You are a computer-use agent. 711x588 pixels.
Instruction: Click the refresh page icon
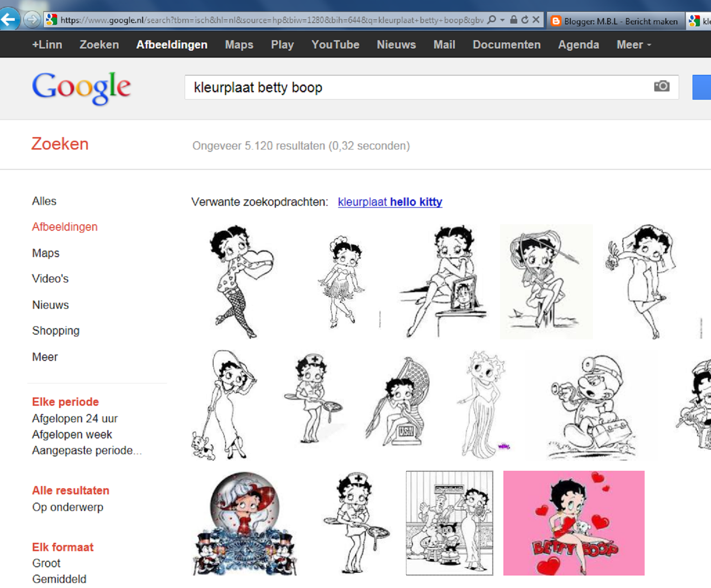525,20
